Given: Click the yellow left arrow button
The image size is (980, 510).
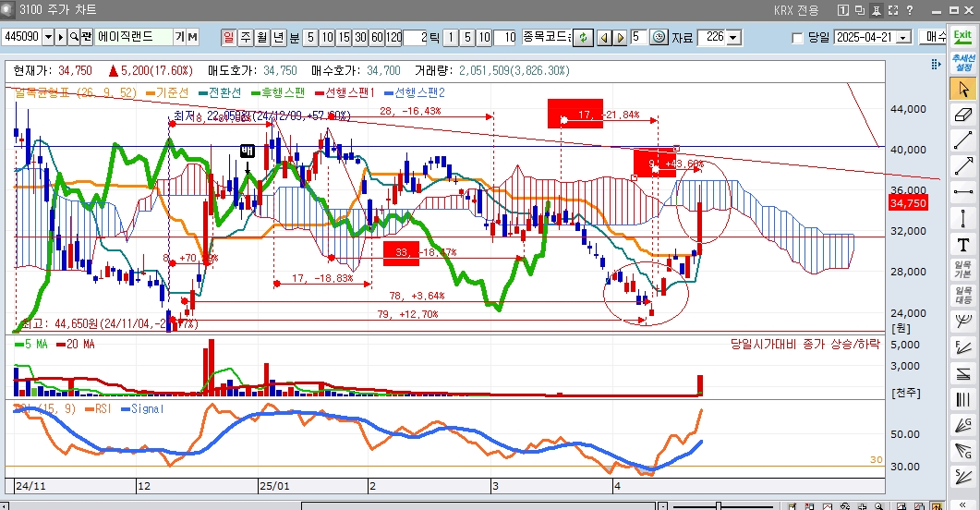Looking at the screenshot, I should click(x=604, y=38).
